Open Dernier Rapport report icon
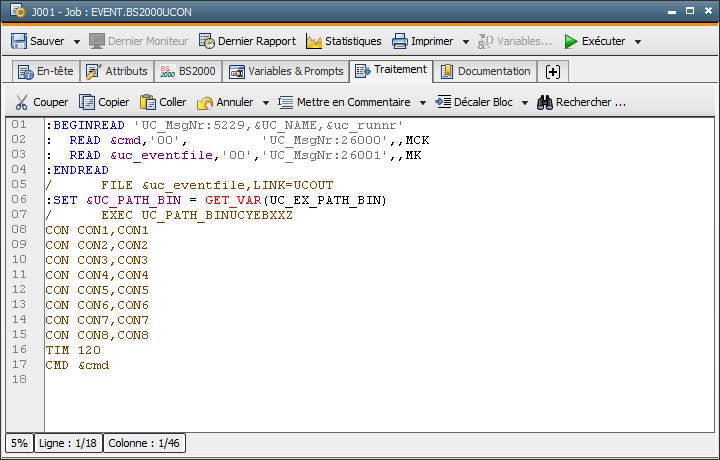Screen dimensions: 720x460 [207, 41]
